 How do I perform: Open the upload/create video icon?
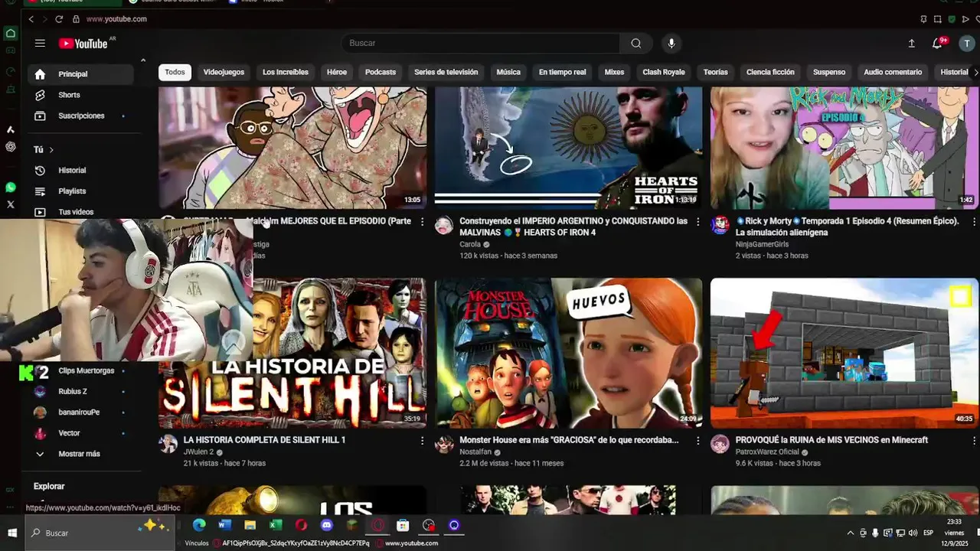(911, 44)
